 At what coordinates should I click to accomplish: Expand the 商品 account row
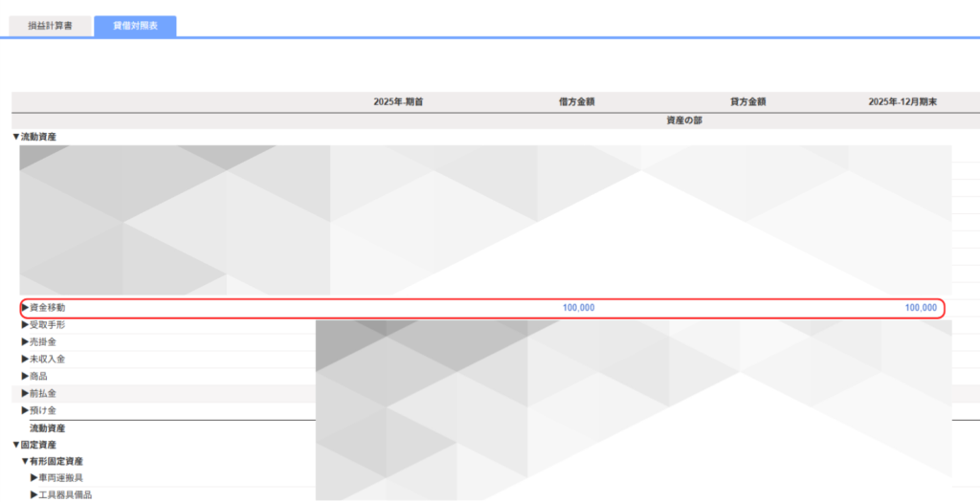point(34,377)
